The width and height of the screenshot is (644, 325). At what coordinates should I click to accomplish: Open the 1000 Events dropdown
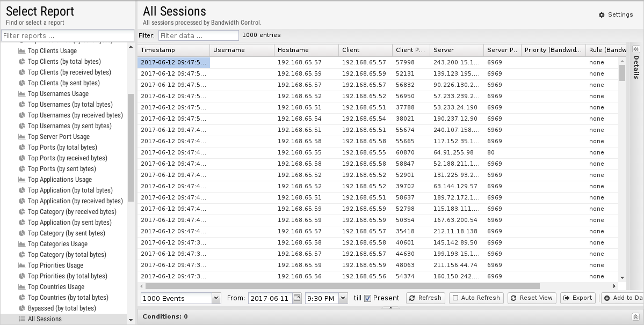[x=216, y=298]
